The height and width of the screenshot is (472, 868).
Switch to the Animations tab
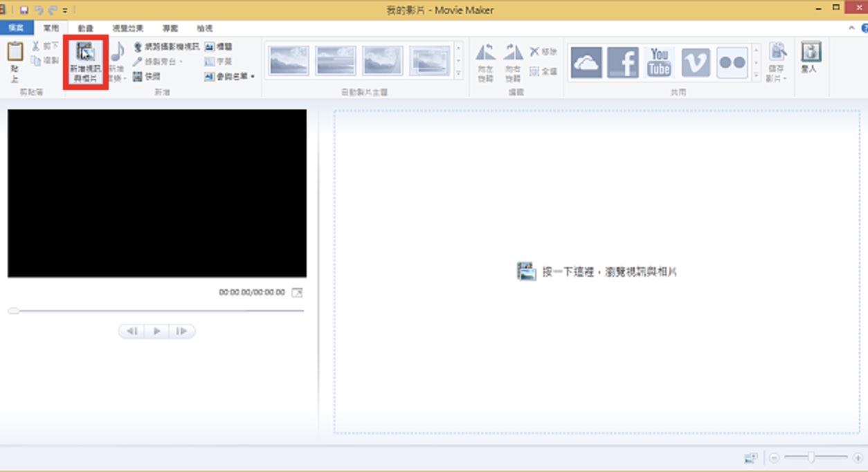click(x=86, y=28)
